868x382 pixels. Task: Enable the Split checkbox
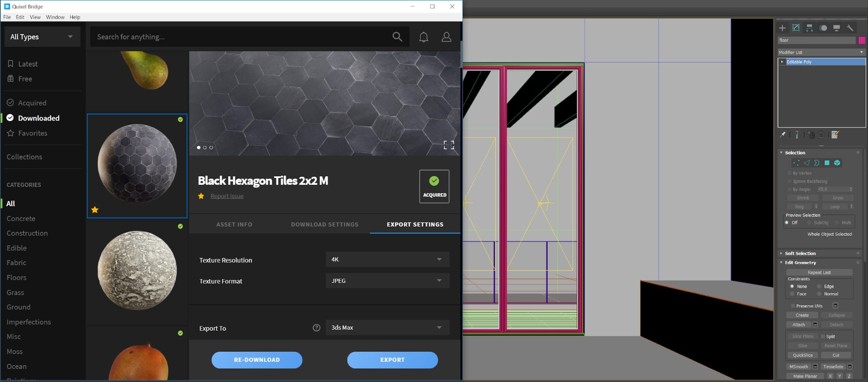click(822, 336)
